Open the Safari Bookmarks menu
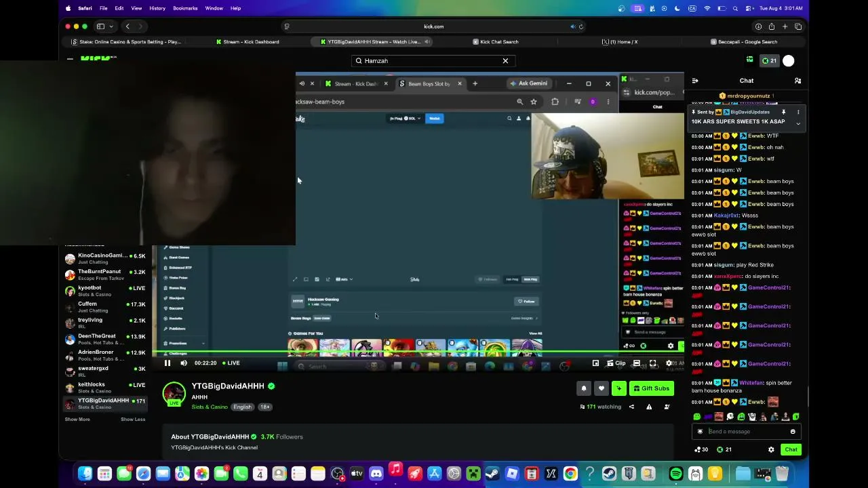Image resolution: width=868 pixels, height=488 pixels. (x=185, y=8)
